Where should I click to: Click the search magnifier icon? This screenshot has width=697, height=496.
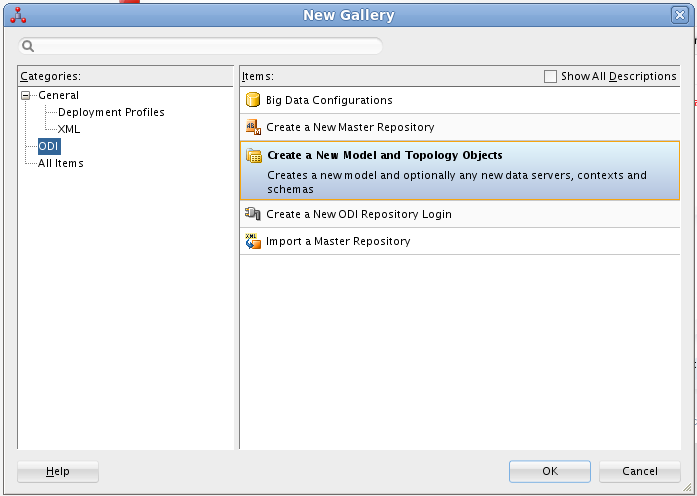point(28,46)
